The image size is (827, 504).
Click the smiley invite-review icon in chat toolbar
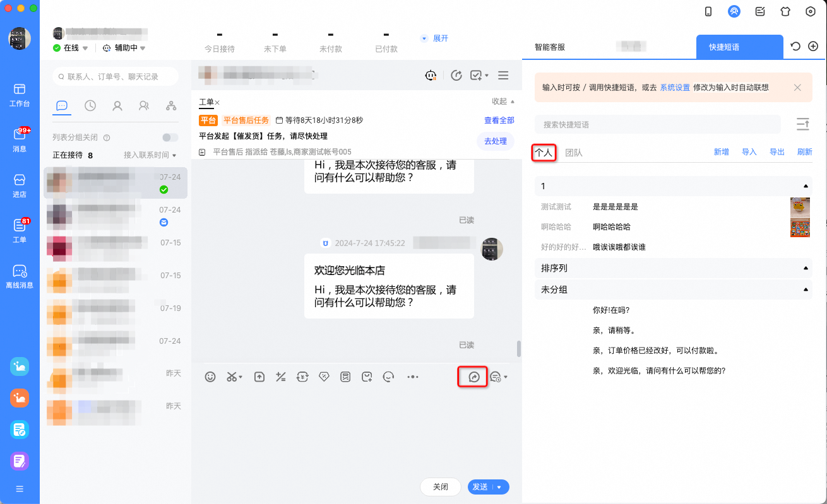point(389,377)
